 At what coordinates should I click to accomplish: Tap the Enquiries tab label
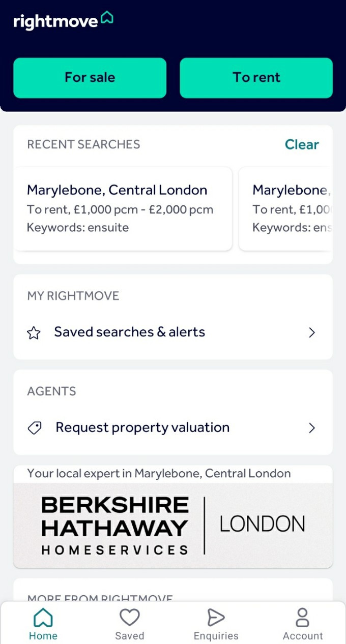[216, 636]
